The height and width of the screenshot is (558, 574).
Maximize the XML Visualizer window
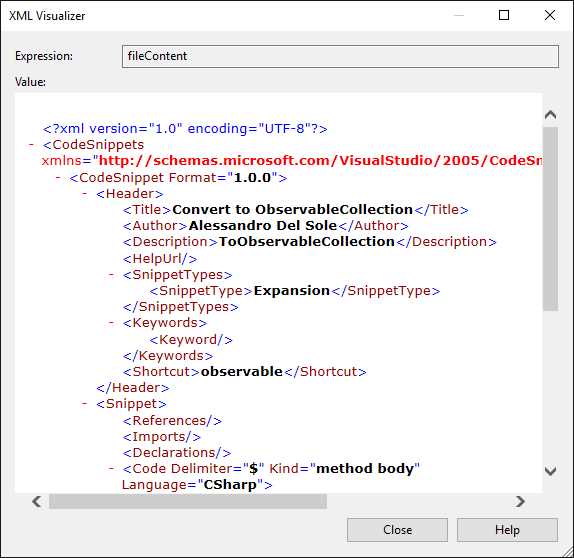(504, 15)
